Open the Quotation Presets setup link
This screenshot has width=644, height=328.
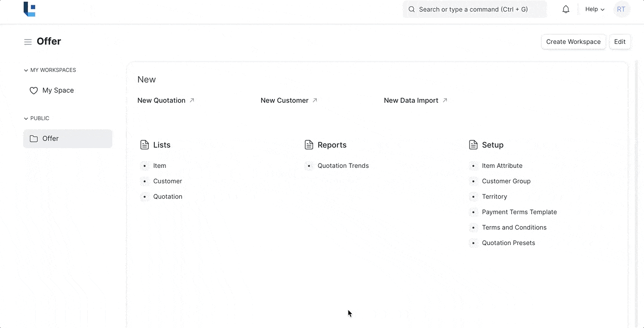[508, 243]
